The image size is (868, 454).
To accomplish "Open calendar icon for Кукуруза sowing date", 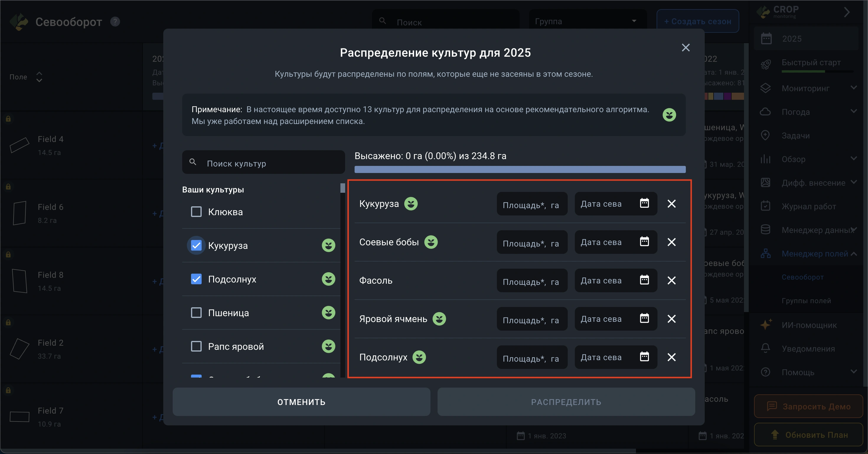I will coord(644,203).
